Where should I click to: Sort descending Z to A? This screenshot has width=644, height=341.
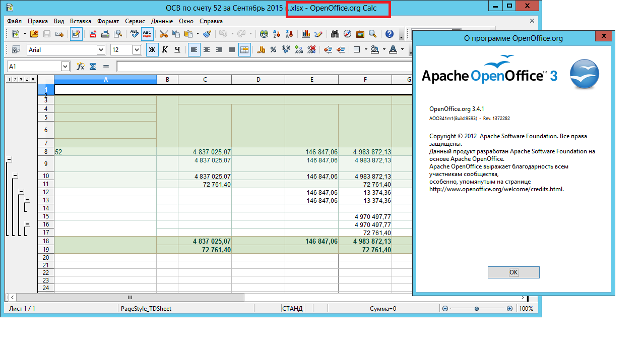[x=289, y=34]
